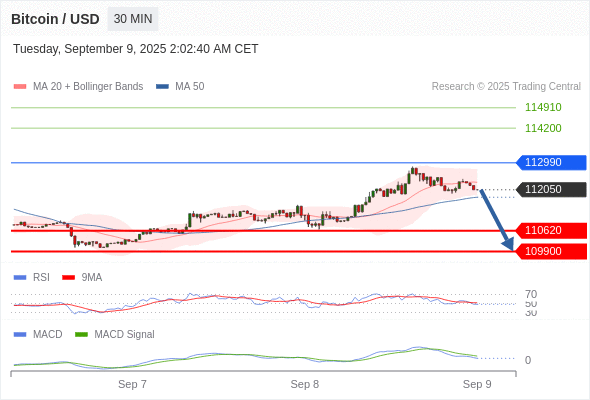Click the 114910 resistance level label

click(x=543, y=108)
